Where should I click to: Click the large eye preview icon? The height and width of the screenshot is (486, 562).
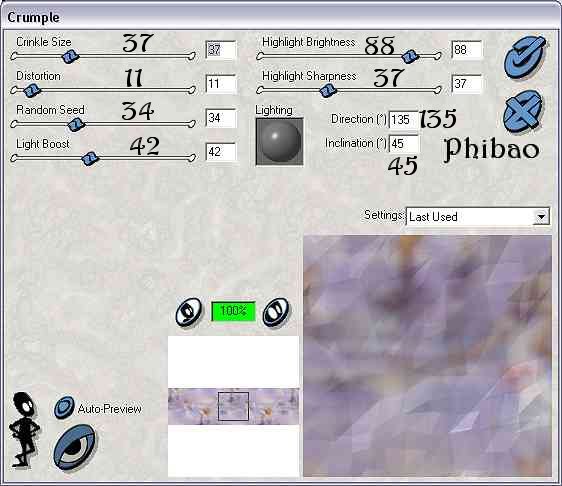point(75,446)
